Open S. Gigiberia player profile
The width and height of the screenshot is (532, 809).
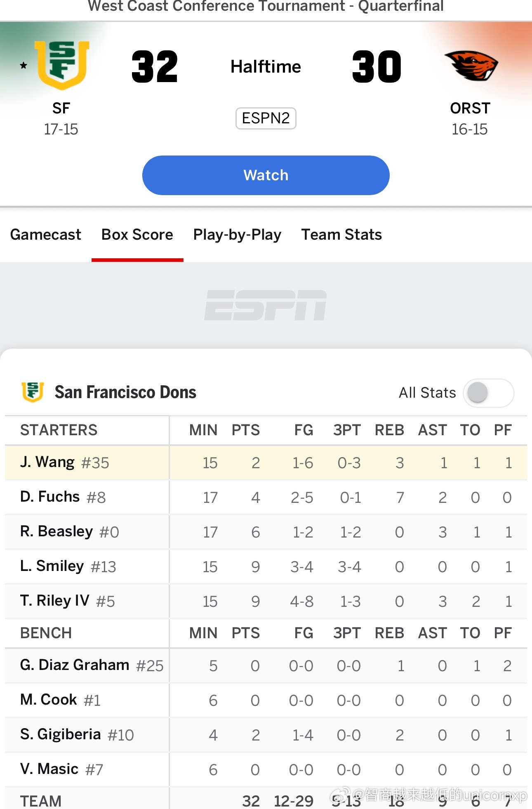point(61,735)
